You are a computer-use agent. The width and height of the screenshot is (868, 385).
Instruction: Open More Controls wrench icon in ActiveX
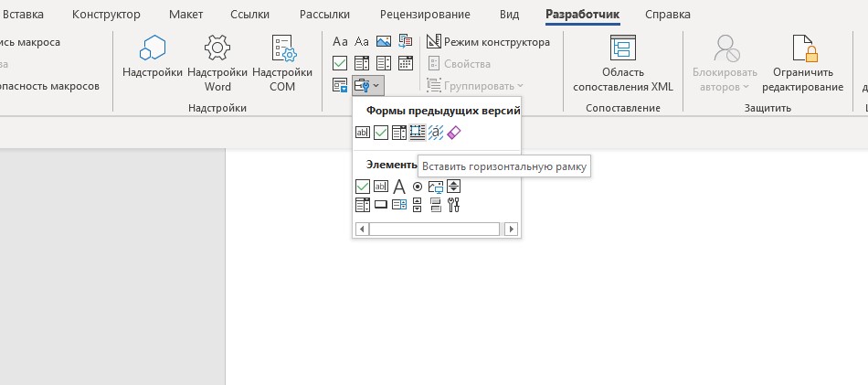(x=454, y=205)
